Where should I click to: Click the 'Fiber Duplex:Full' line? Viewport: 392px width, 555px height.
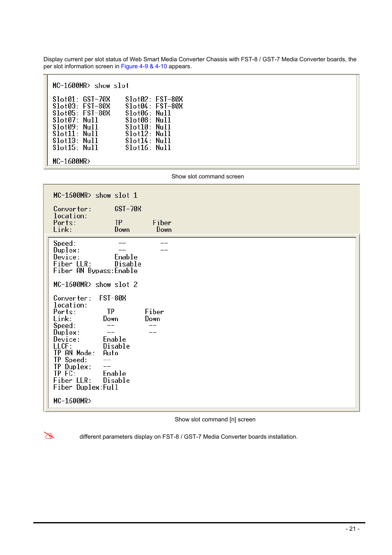point(86,387)
